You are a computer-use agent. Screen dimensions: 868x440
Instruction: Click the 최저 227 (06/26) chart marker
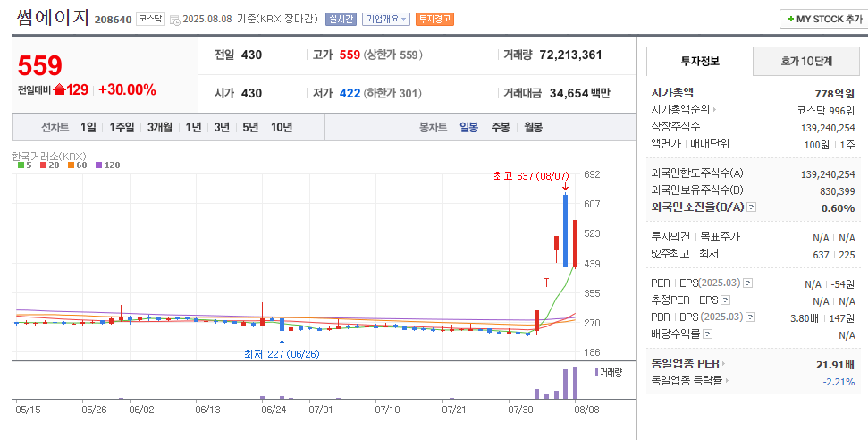(282, 353)
